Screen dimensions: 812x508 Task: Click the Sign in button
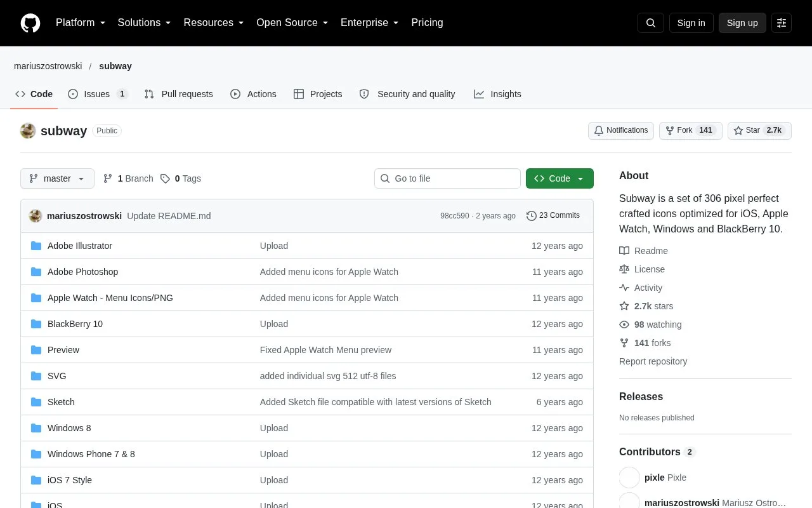(x=691, y=23)
